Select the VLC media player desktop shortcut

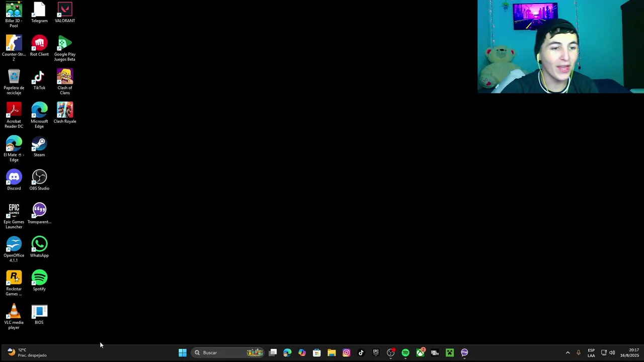14,317
